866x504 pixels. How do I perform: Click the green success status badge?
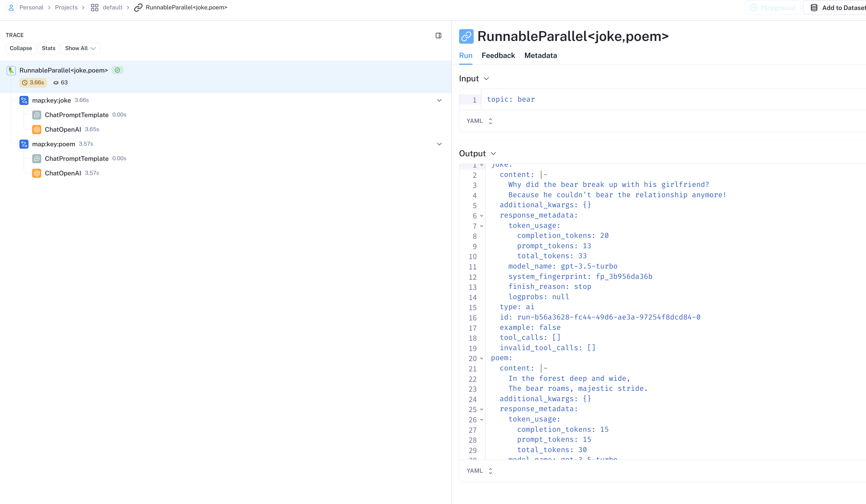[x=117, y=70]
